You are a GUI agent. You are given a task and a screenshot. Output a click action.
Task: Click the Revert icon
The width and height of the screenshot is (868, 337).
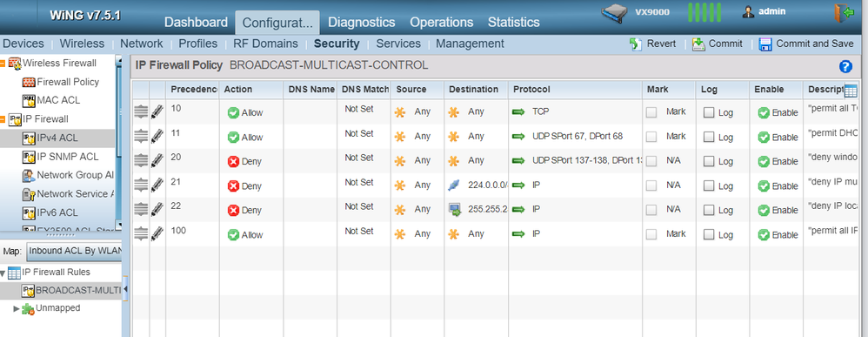(636, 44)
